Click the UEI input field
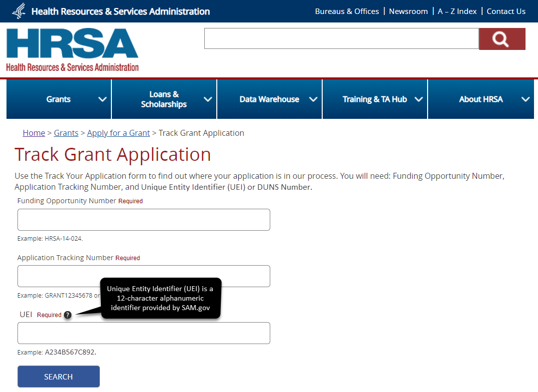The width and height of the screenshot is (538, 392). 144,333
